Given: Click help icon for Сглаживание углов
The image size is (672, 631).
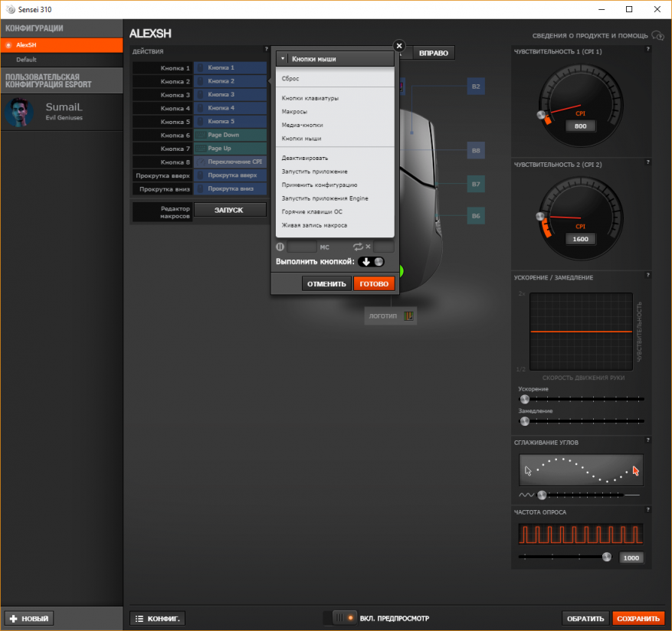Looking at the screenshot, I should tap(647, 440).
